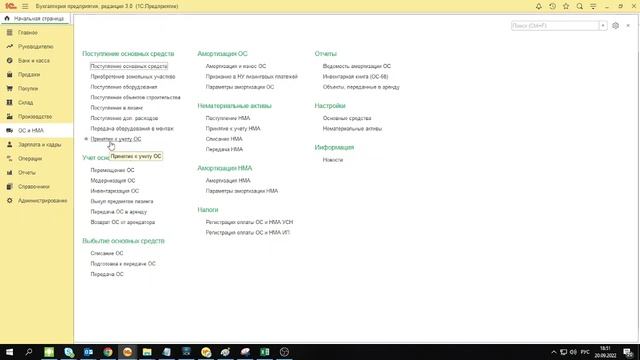Open Ведомость амортизации ОС report
Viewport: 640px width, 360px height.
coord(357,66)
